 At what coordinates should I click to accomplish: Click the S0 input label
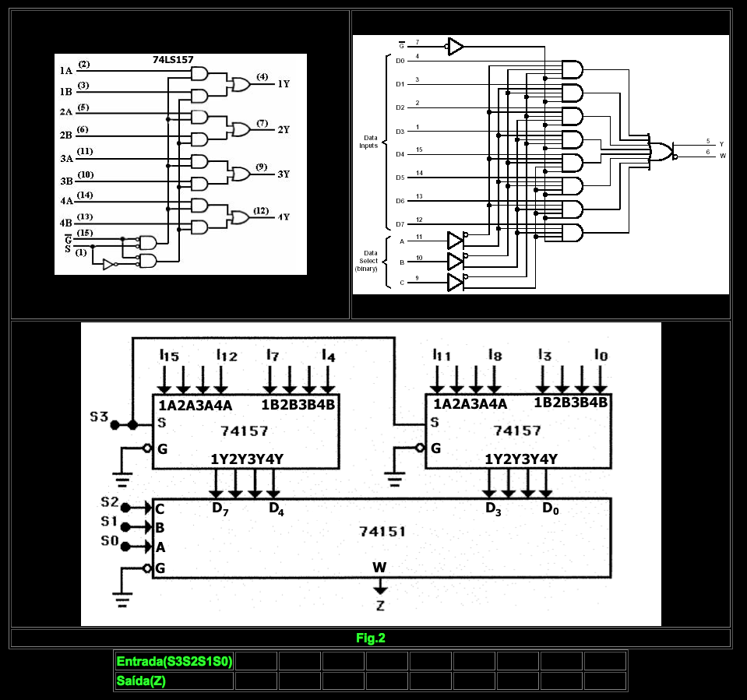[110, 541]
